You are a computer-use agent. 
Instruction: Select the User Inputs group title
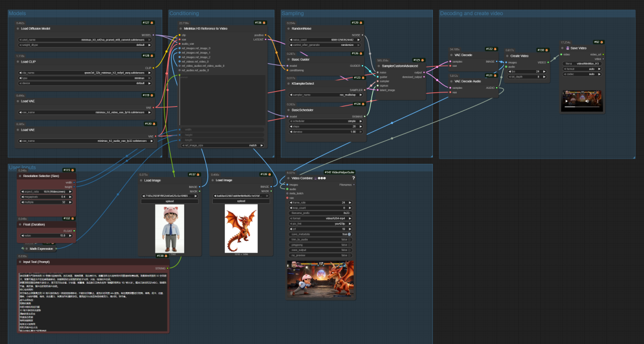coord(22,168)
